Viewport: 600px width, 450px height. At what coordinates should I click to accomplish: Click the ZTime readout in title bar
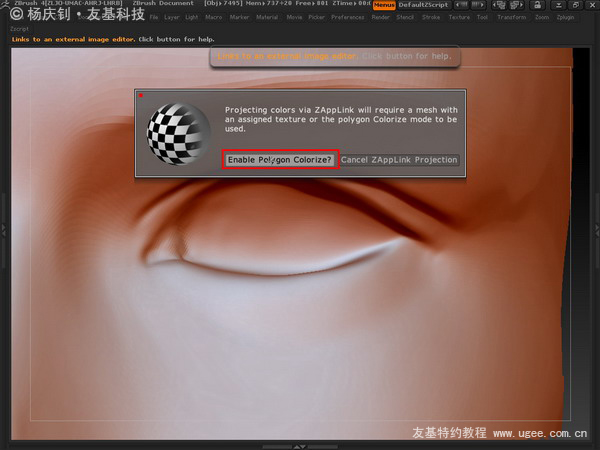pos(351,3)
